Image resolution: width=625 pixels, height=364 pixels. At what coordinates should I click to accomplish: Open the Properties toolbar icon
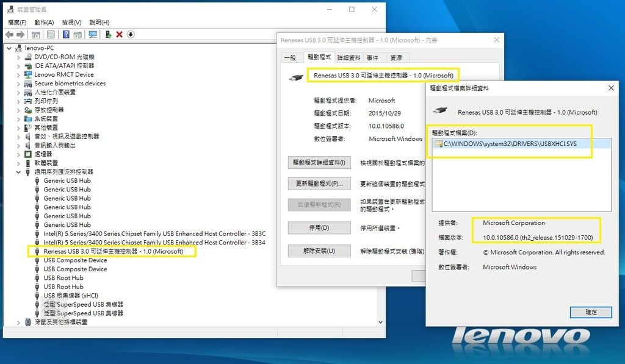(51, 35)
